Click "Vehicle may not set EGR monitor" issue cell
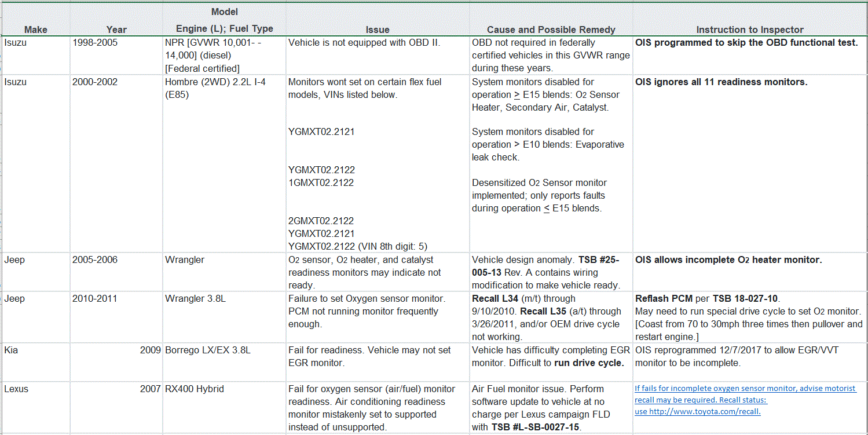 pos(378,363)
